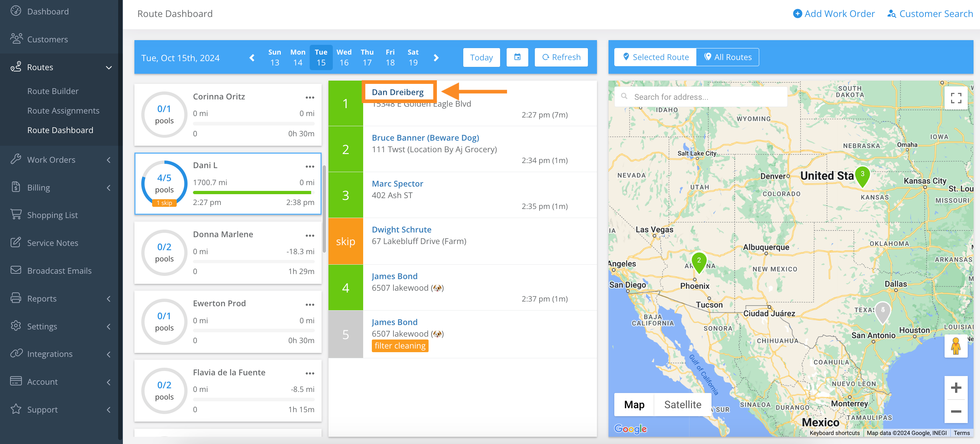Open Flavia de la Fuente options menu
Viewport: 980px width, 444px height.
(x=310, y=373)
